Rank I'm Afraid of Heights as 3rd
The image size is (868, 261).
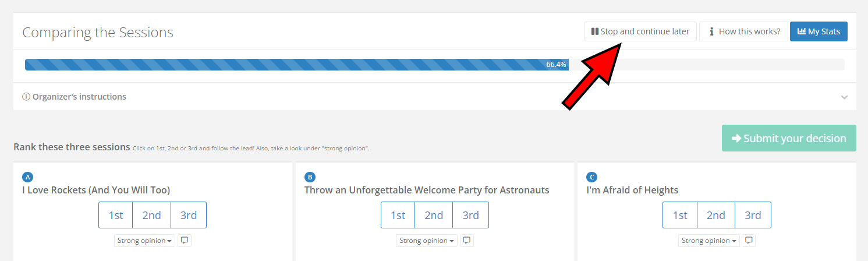[753, 215]
